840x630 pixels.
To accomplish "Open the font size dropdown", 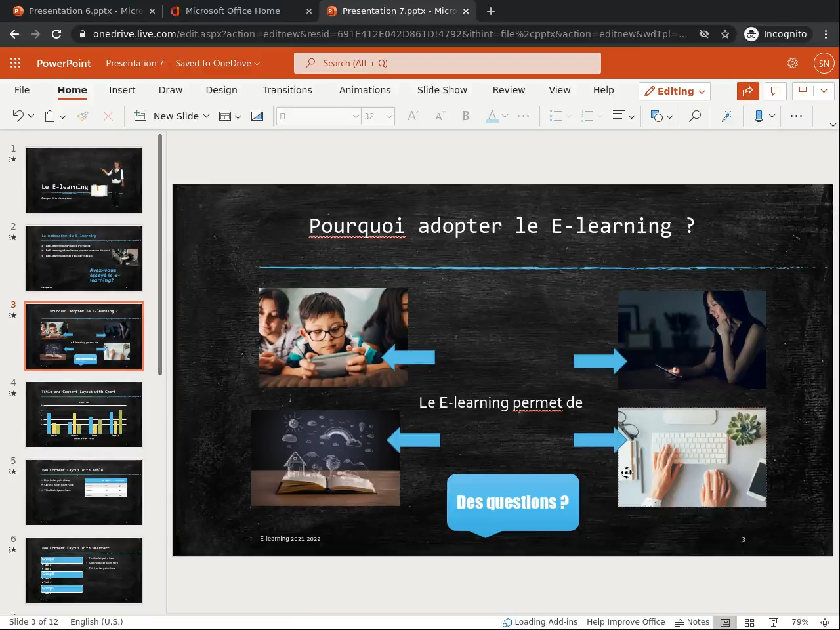I will [389, 116].
